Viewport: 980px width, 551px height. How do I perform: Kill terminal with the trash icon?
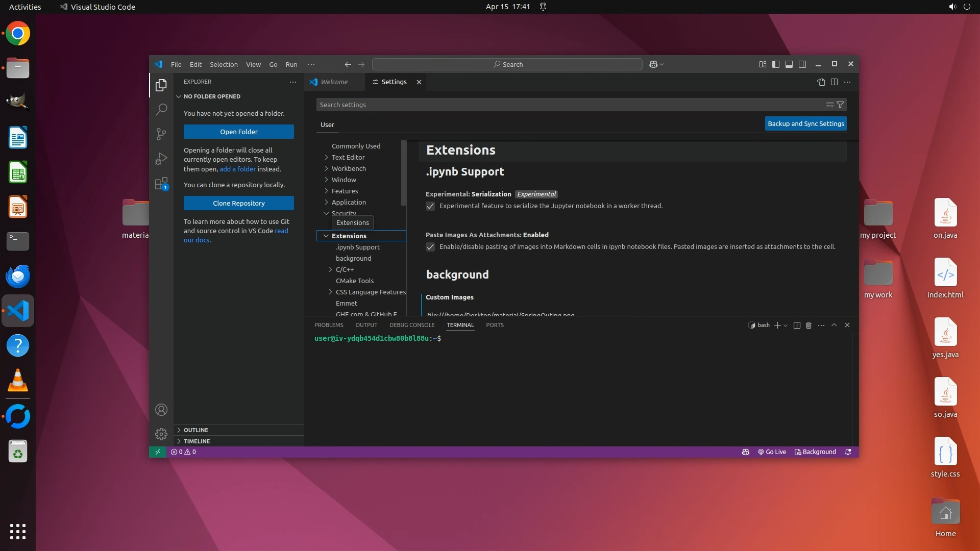pyautogui.click(x=808, y=325)
